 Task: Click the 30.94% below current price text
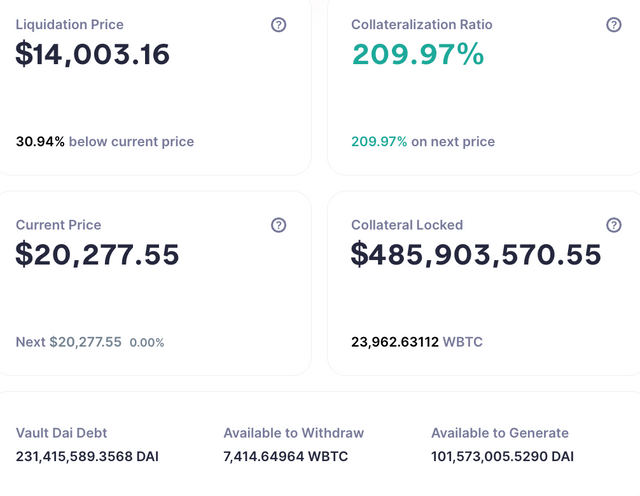pos(105,142)
